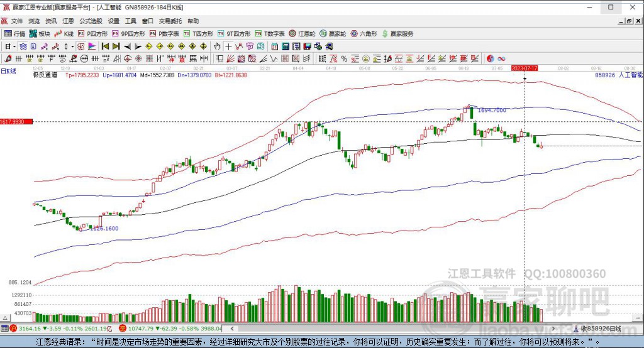Click the Md=1552.7389 value
The height and width of the screenshot is (348, 644).
point(157,75)
